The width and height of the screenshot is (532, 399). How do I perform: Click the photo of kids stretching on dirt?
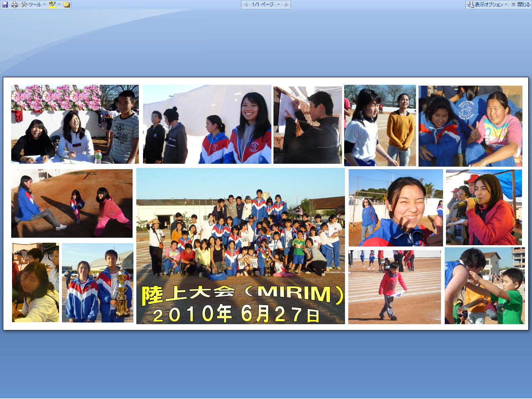(x=72, y=203)
